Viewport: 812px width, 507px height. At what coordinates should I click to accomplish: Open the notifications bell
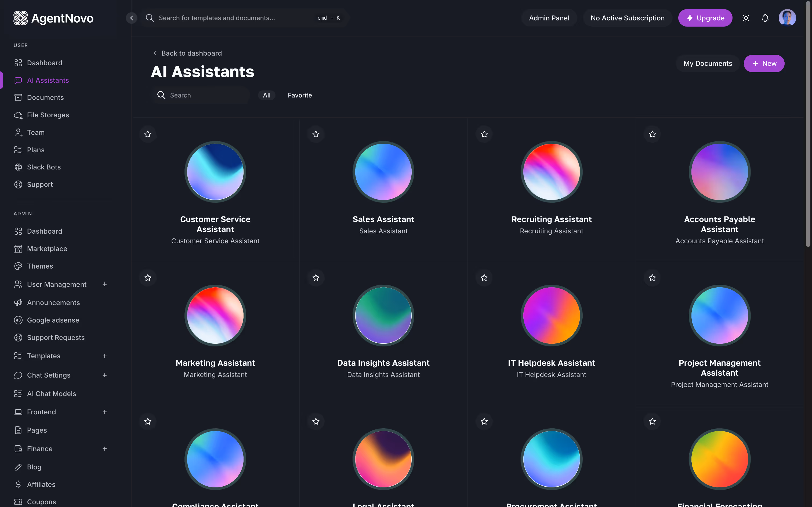click(765, 18)
